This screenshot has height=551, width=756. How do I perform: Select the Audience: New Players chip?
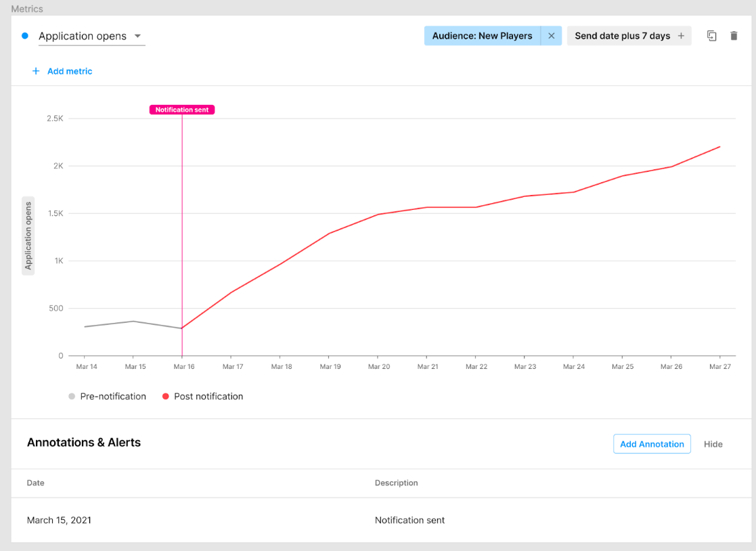point(482,36)
